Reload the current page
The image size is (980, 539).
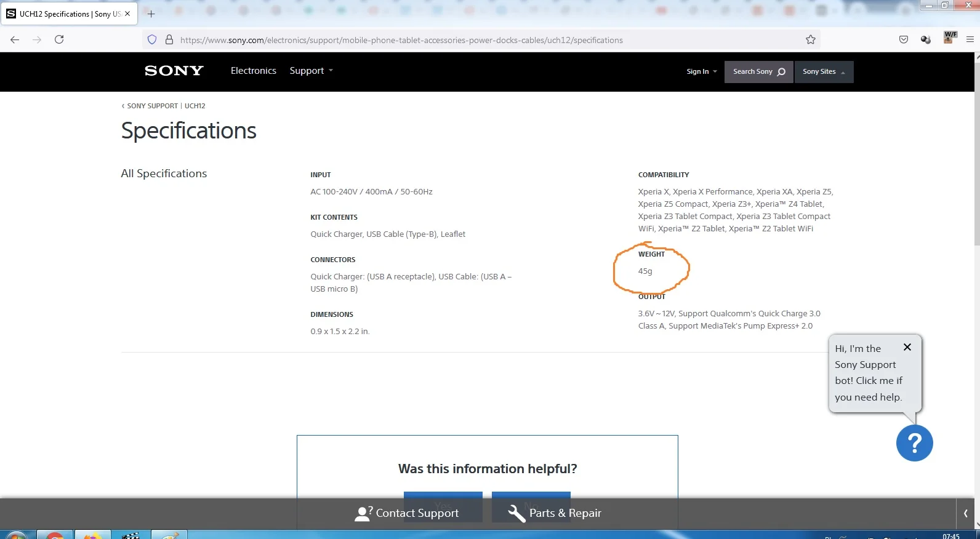pyautogui.click(x=59, y=39)
